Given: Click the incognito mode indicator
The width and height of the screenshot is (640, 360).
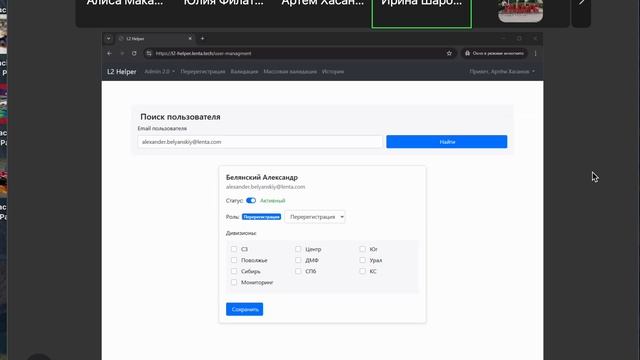Looking at the screenshot, I should 494,53.
